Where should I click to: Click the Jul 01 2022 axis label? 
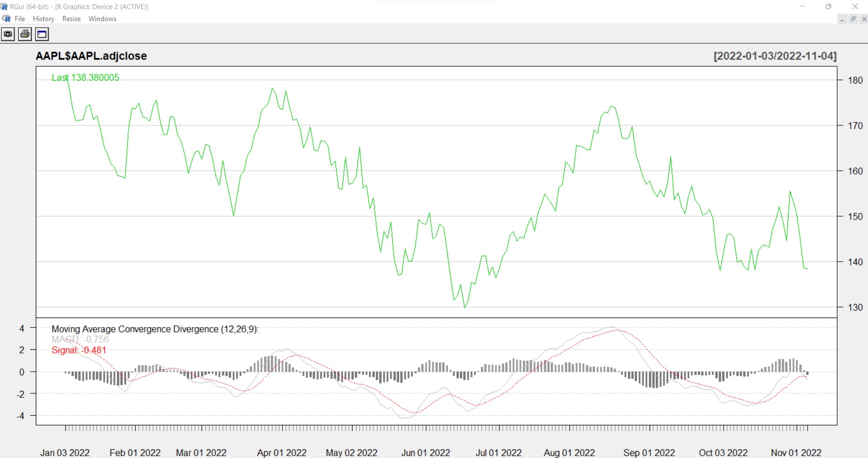click(498, 453)
